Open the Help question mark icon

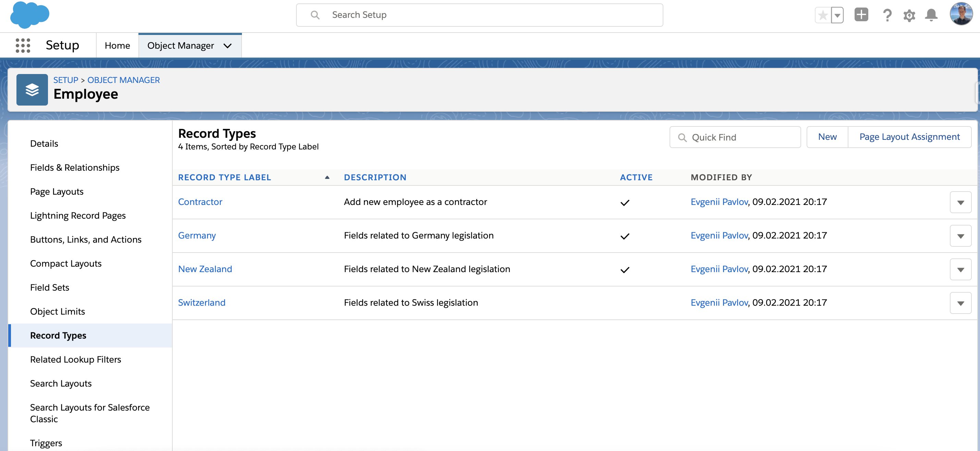887,15
